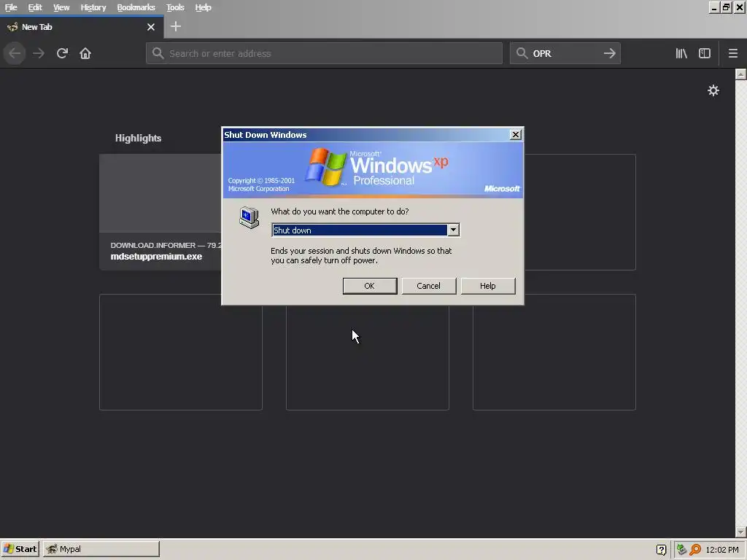Viewport: 747px width, 560px height.
Task: Open new tab with plus icon
Action: 176,27
